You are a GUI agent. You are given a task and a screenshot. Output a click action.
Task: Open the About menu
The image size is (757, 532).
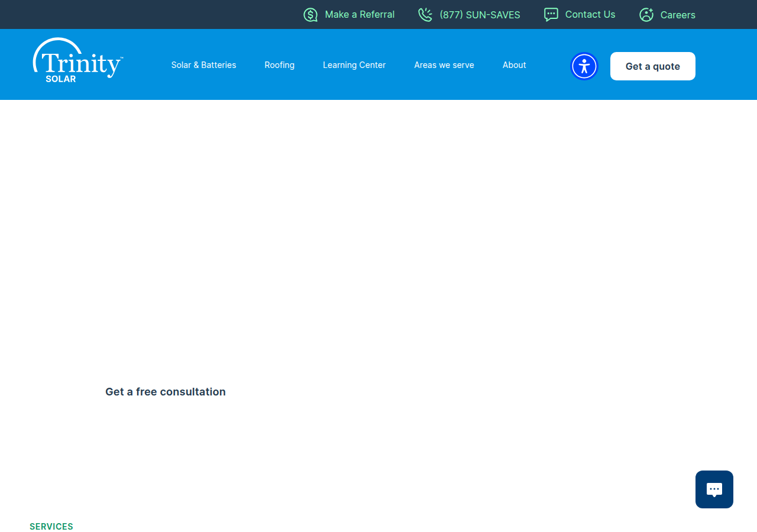(x=515, y=65)
